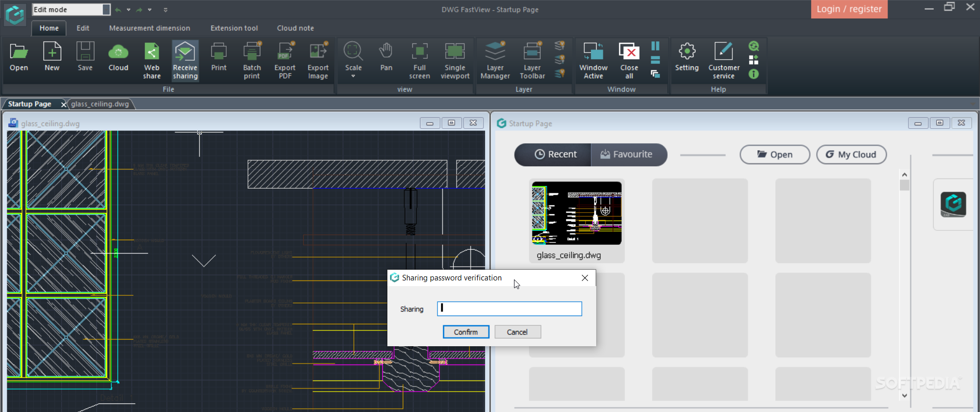The image size is (980, 412).
Task: Click the white squares icon in Help group
Action: click(x=753, y=60)
